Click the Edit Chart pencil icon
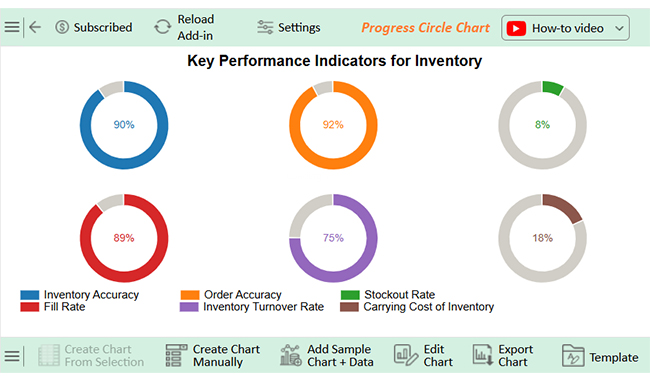Screen dimensions: 650x381 pos(405,355)
